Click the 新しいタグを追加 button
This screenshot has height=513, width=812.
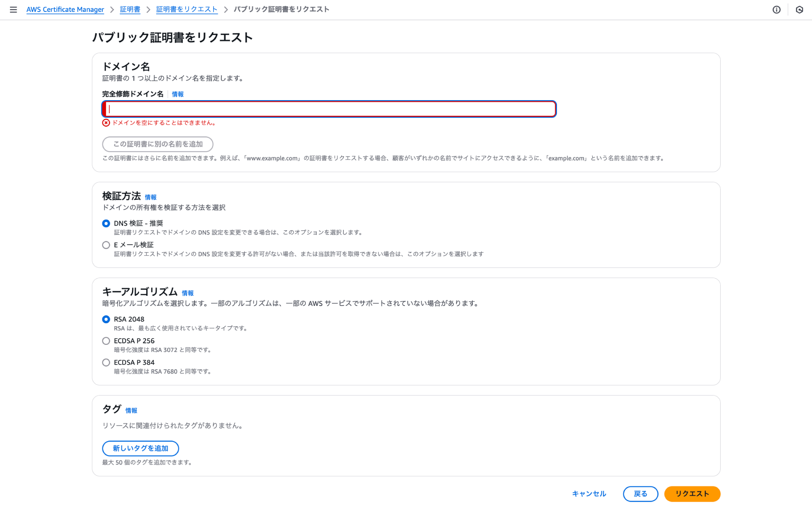click(140, 448)
